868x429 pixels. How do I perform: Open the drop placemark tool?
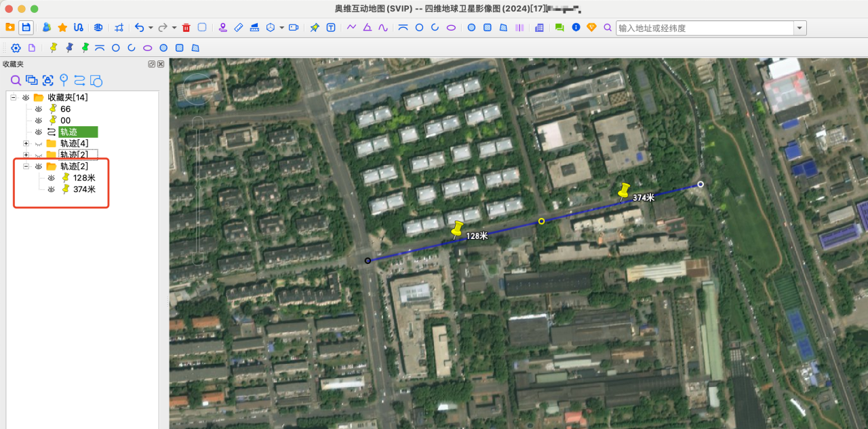click(222, 28)
